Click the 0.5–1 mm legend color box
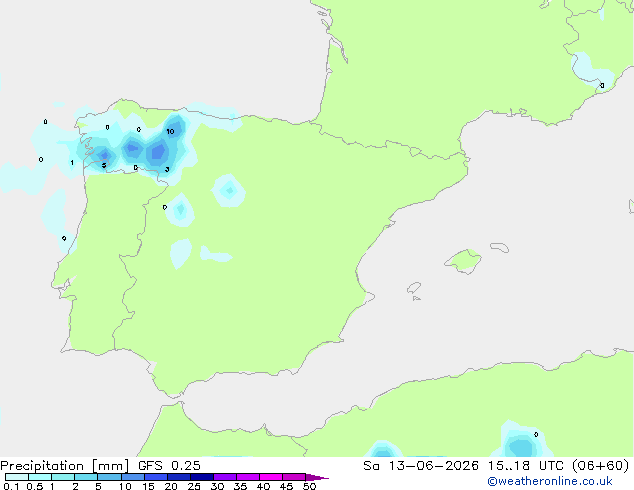Image resolution: width=634 pixels, height=490 pixels. (40, 477)
